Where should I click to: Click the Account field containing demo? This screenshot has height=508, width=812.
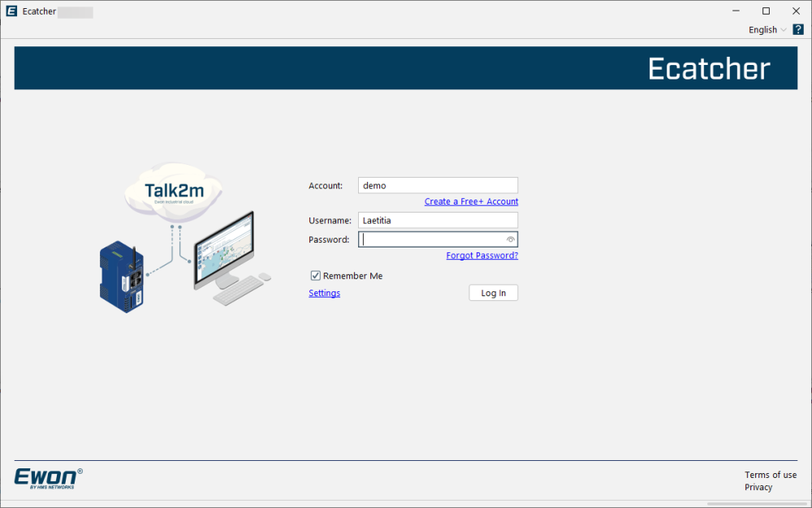tap(437, 186)
